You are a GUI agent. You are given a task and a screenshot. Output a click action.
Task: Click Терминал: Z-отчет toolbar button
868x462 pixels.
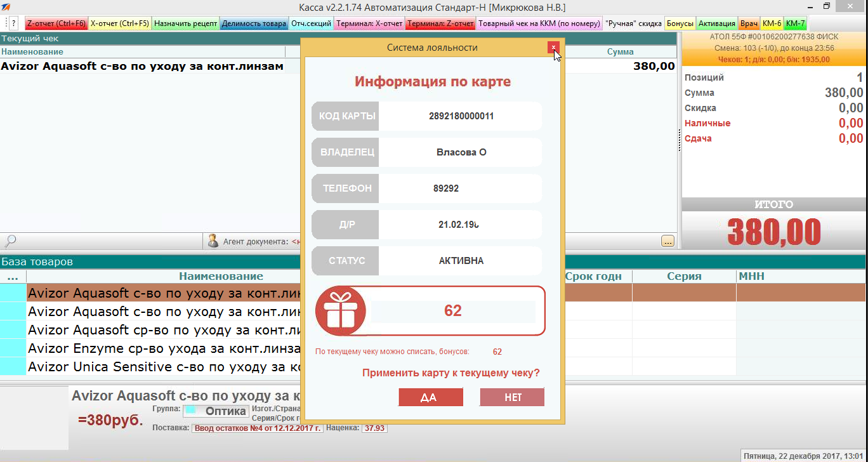point(440,23)
